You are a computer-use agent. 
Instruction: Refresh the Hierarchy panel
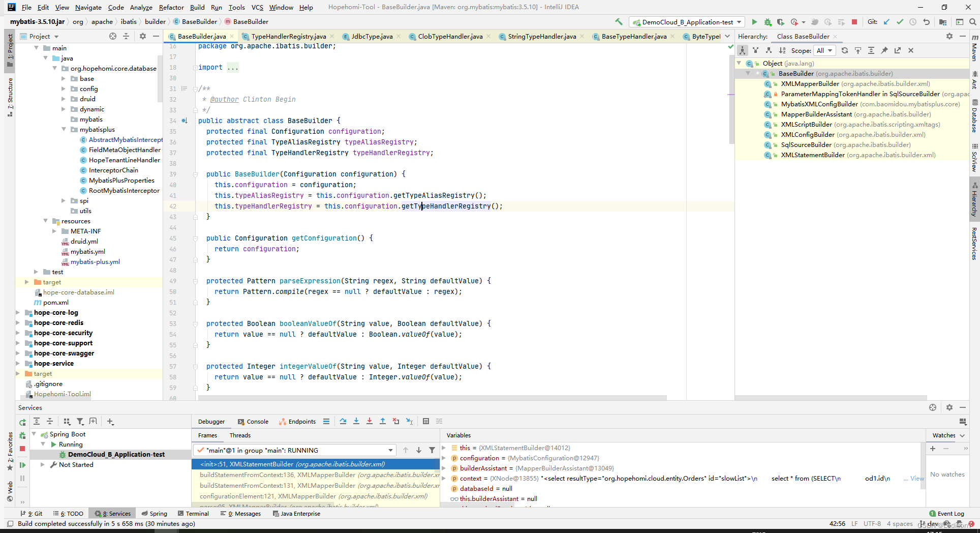coord(845,50)
